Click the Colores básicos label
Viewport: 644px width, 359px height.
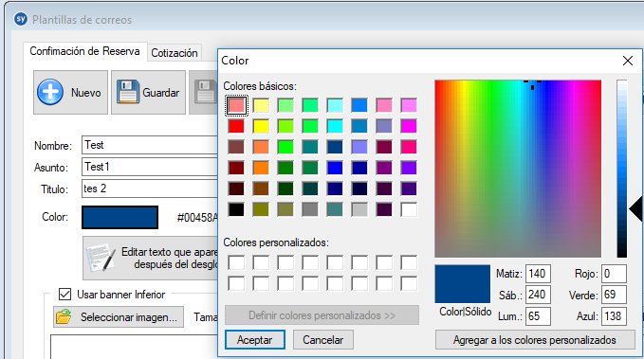coord(260,86)
